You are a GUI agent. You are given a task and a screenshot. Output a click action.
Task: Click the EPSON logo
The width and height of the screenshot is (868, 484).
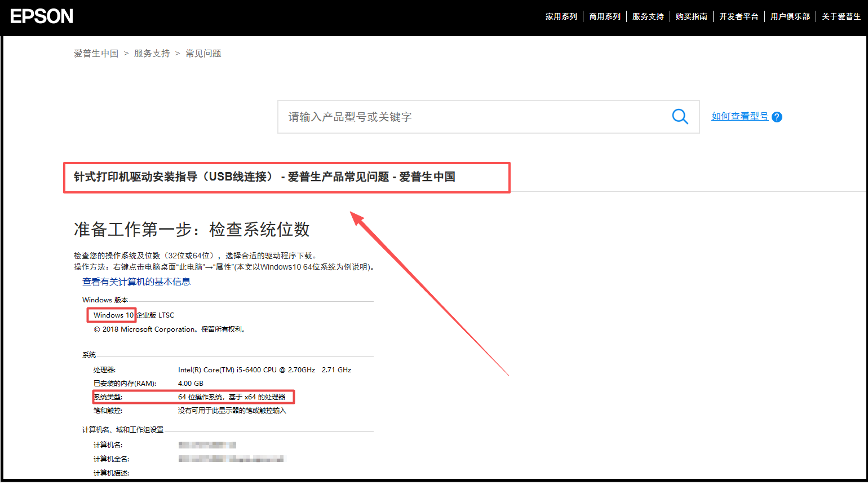pyautogui.click(x=42, y=16)
